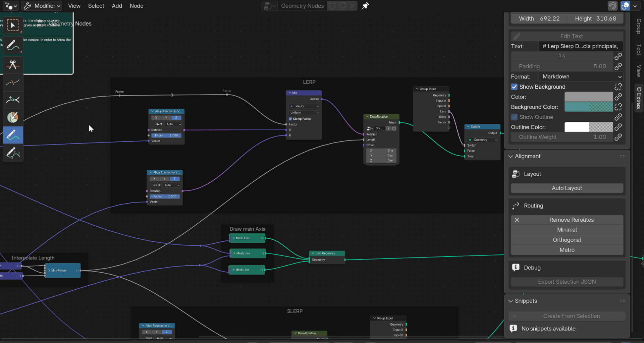Unlink the Geometry Nodes group with X
The width and height of the screenshot is (644, 343).
pyautogui.click(x=352, y=6)
